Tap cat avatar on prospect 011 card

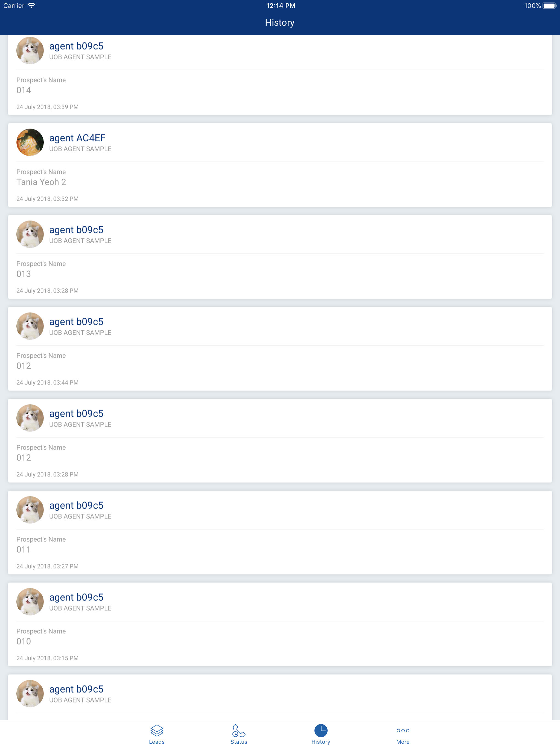[x=30, y=510]
